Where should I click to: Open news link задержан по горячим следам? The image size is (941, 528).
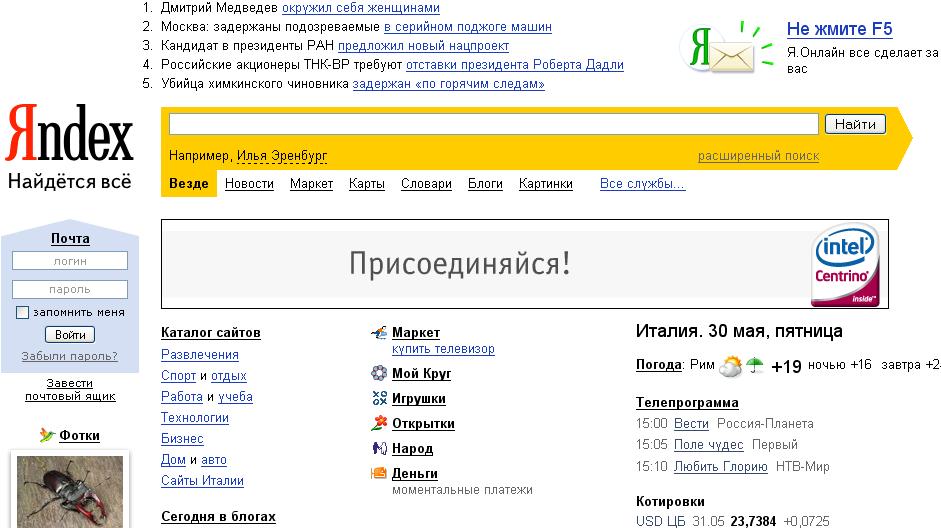pyautogui.click(x=448, y=84)
